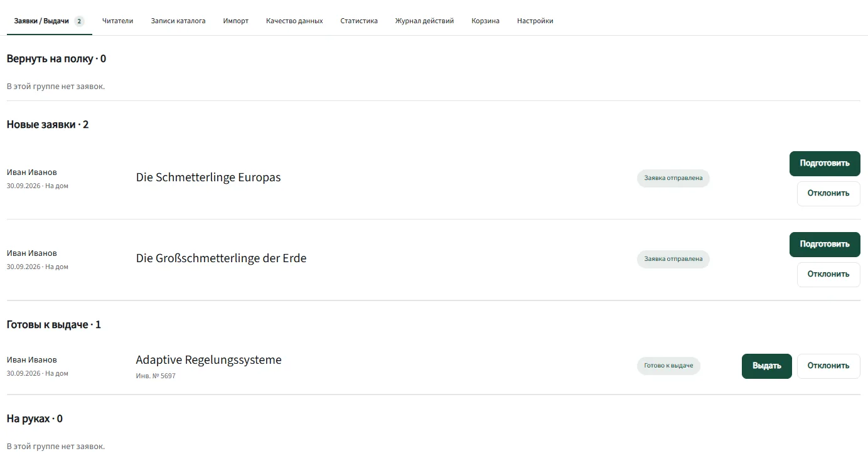Image resolution: width=868 pixels, height=461 pixels.
Task: Open the Качество данных tab
Action: [294, 21]
